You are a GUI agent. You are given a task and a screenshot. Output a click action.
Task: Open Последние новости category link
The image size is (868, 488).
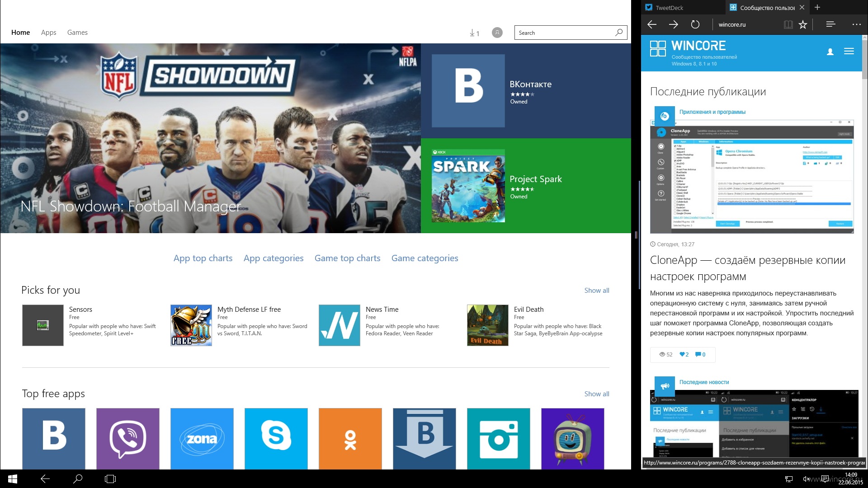(x=704, y=382)
